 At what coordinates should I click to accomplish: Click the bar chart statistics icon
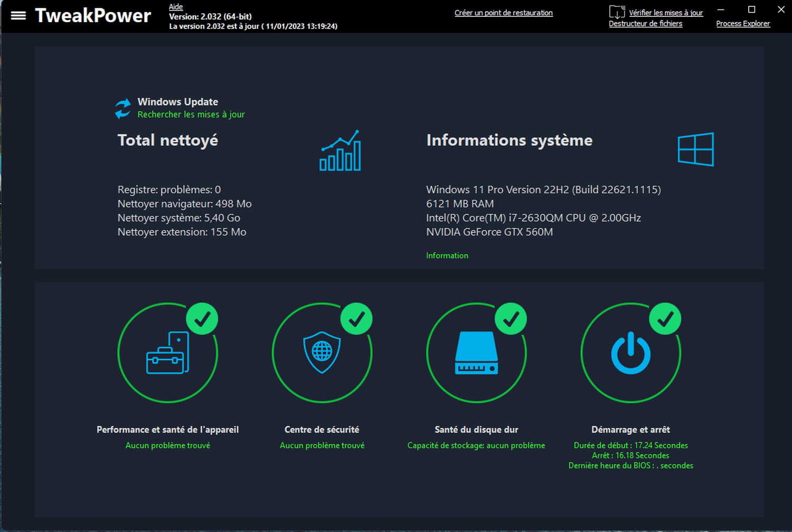coord(341,151)
